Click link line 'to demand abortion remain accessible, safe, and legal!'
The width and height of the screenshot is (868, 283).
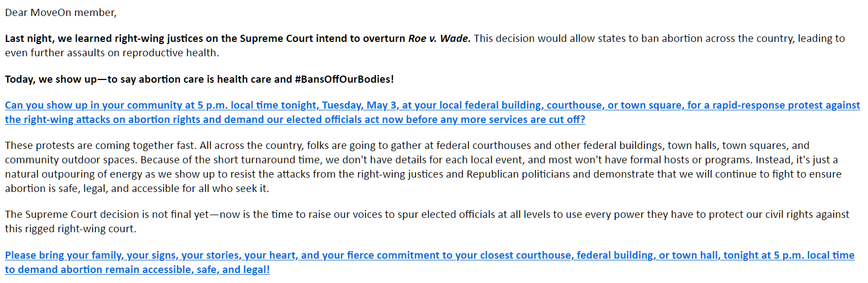(137, 270)
